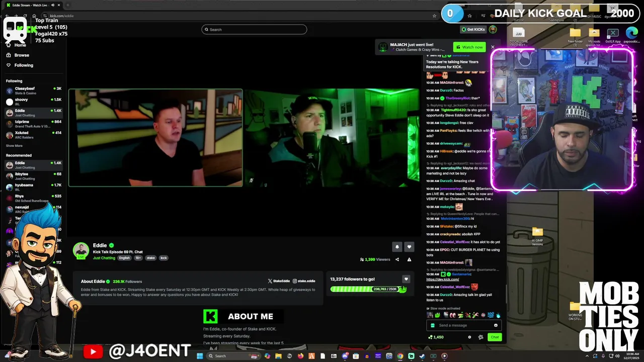This screenshot has height=362, width=644.
Task: Click the green Chat send button
Action: click(495, 337)
